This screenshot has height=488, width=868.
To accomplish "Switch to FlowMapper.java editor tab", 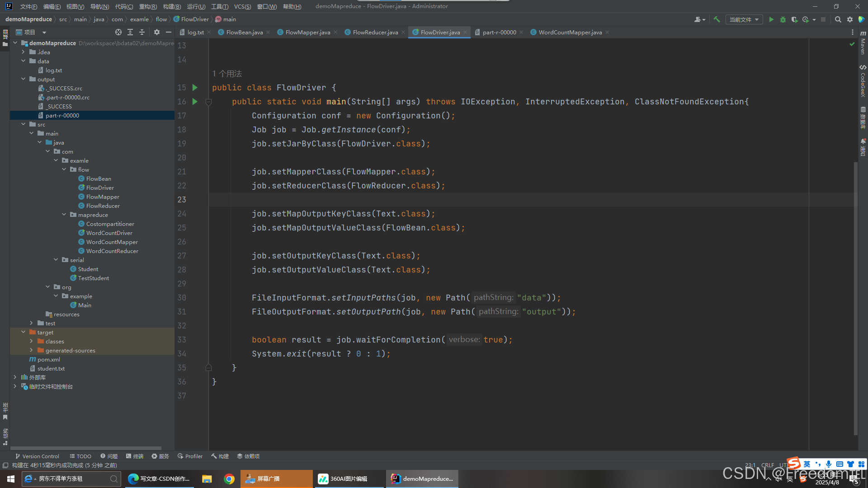I will coord(307,32).
